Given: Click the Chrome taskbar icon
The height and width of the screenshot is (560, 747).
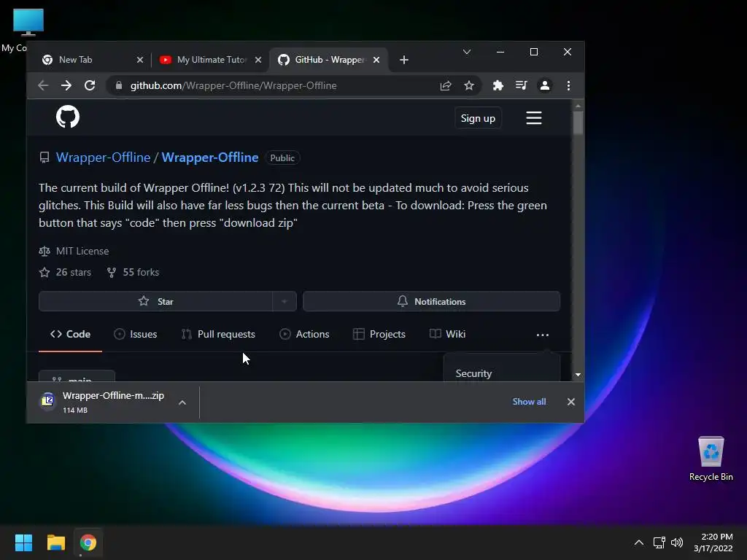Looking at the screenshot, I should pyautogui.click(x=88, y=542).
